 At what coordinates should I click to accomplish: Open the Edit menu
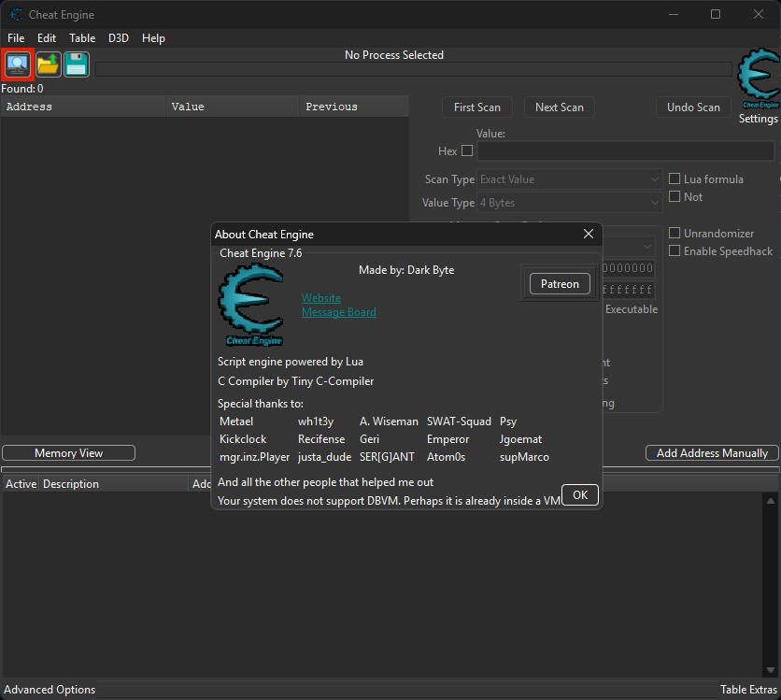point(47,38)
